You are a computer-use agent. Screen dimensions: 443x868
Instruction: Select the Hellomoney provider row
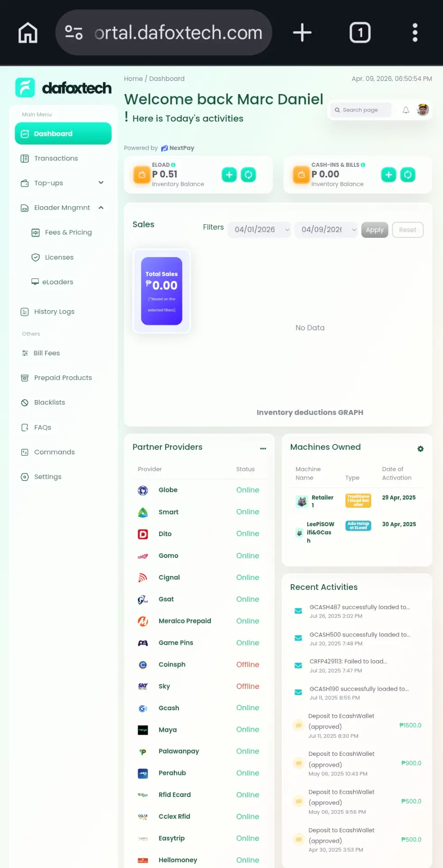coord(199,860)
